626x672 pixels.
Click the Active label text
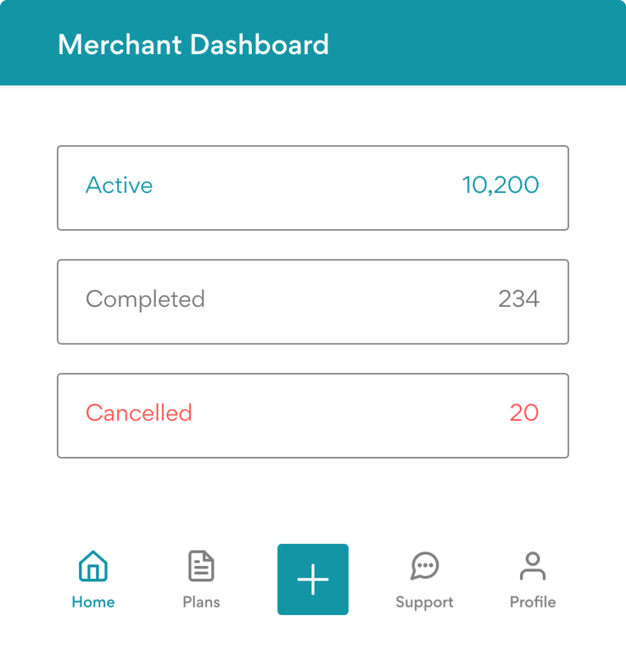119,186
